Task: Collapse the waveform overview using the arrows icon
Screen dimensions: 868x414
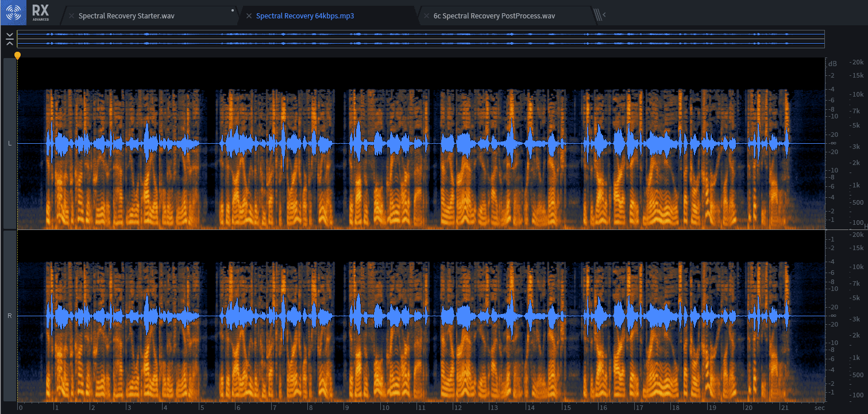Action: pyautogui.click(x=10, y=39)
